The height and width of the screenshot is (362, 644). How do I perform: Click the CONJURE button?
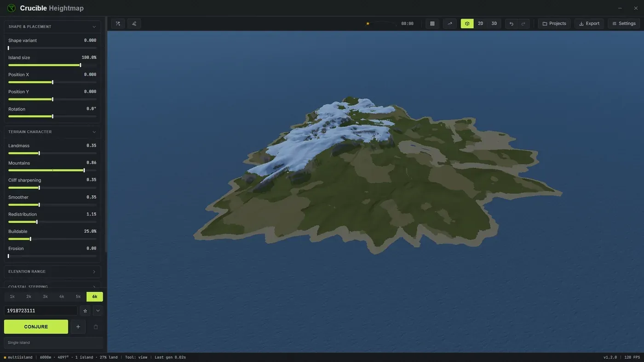click(x=36, y=327)
